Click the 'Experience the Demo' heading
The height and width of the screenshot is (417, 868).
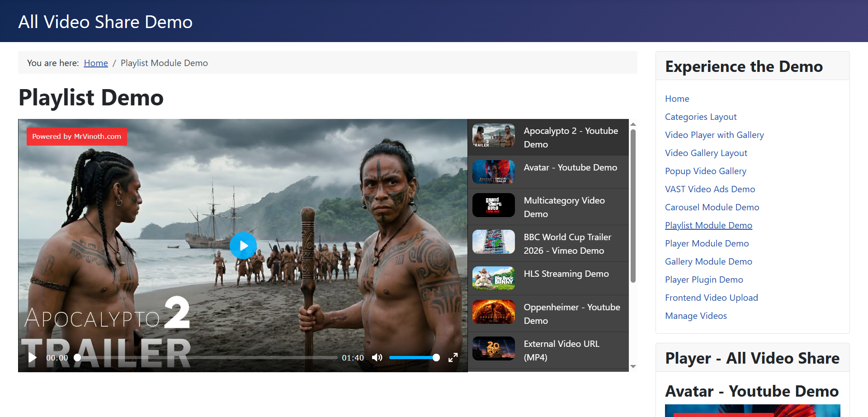744,66
